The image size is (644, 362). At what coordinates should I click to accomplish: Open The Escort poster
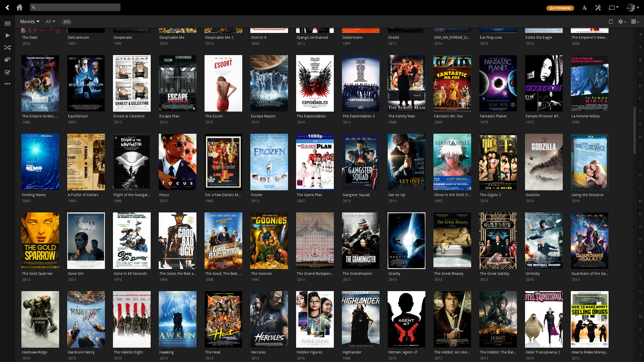point(223,83)
